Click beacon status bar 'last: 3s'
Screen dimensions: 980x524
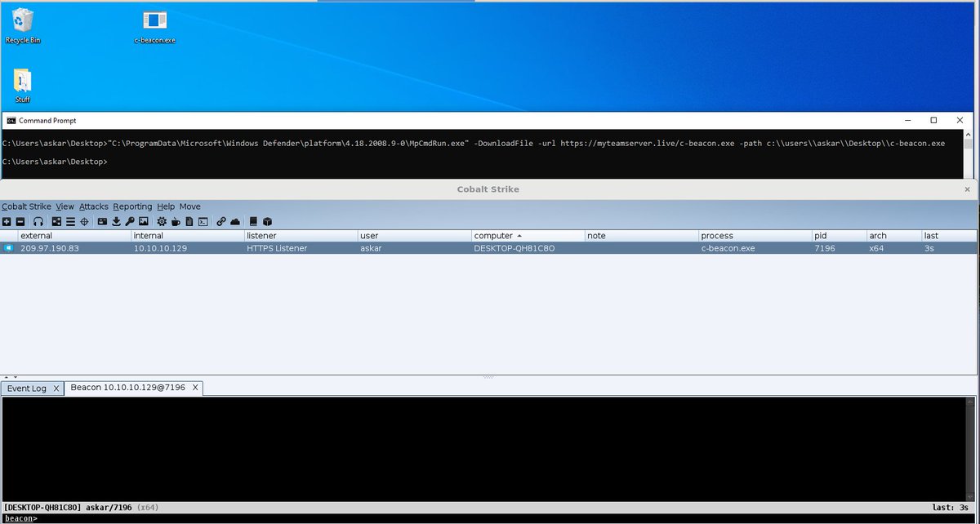952,508
